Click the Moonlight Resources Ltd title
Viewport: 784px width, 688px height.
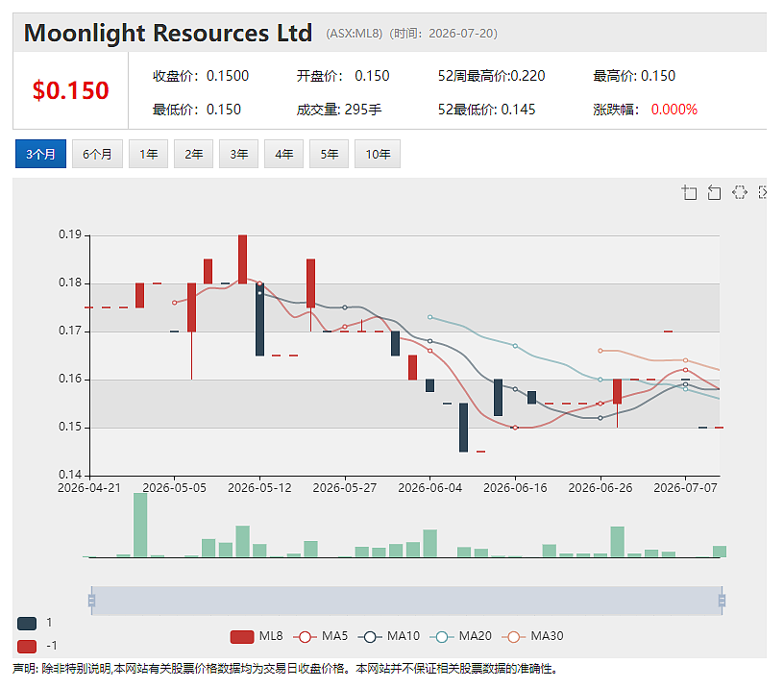[x=168, y=33]
